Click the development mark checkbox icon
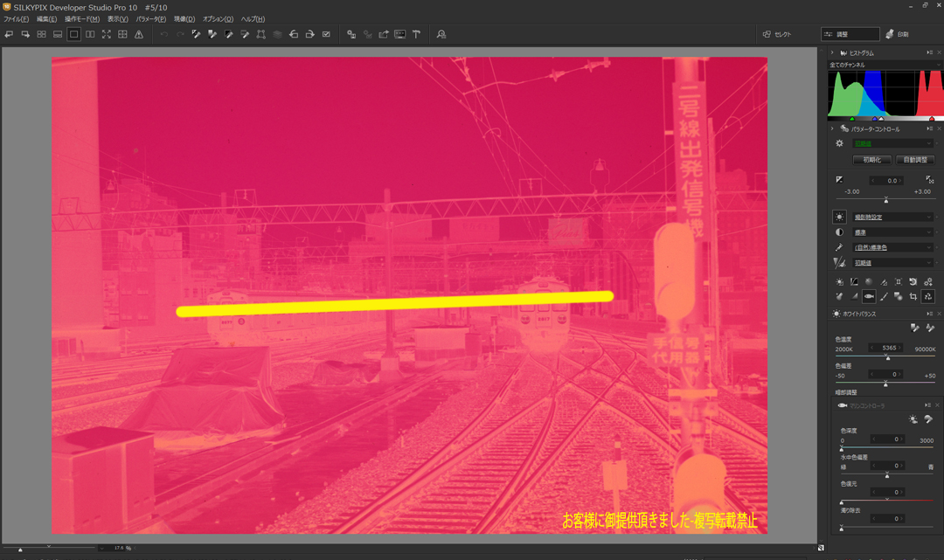 (x=326, y=34)
